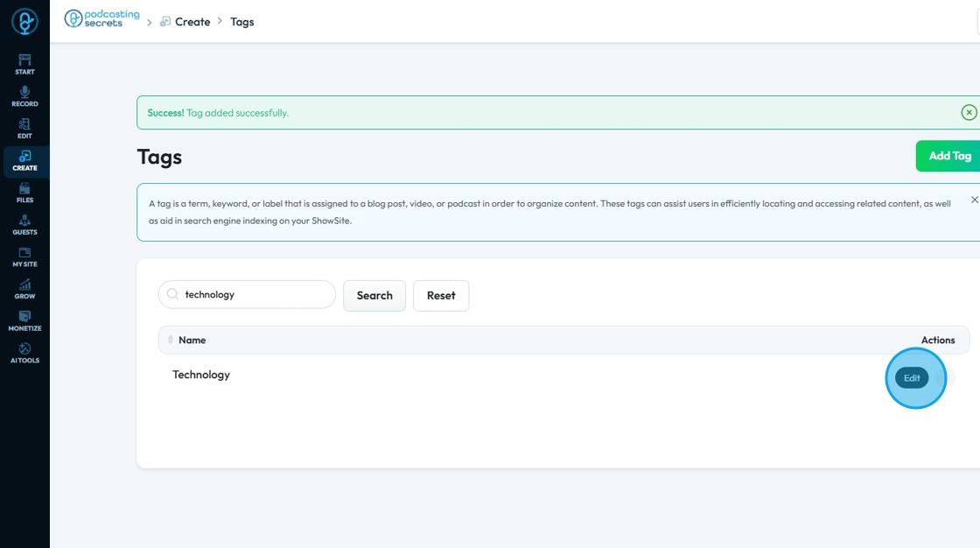The height and width of the screenshot is (548, 980).
Task: Open the Guests section
Action: (x=24, y=225)
